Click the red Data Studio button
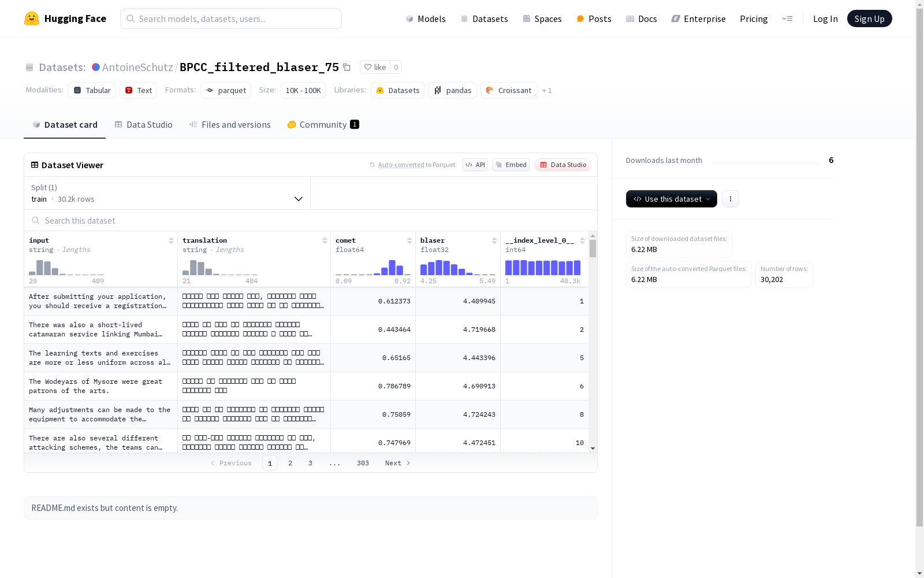The image size is (924, 578). [x=562, y=165]
